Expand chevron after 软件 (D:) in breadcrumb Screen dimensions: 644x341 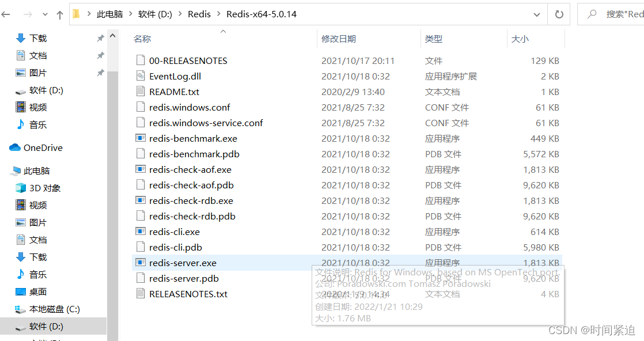180,14
